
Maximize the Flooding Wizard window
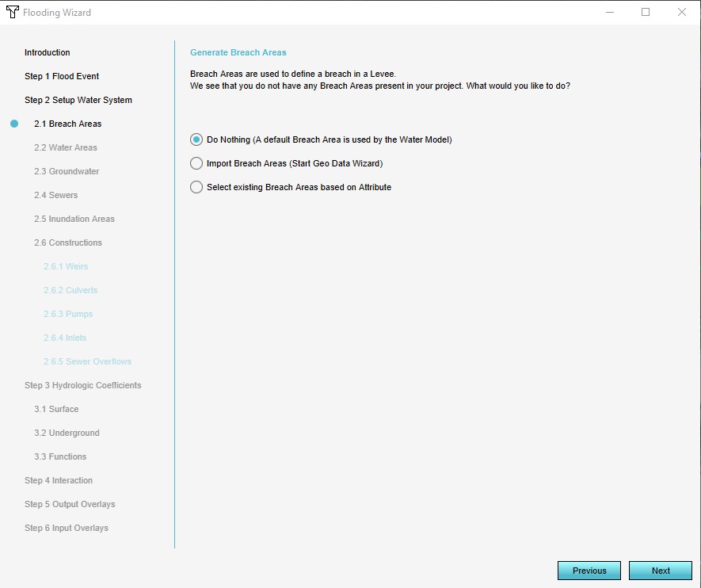[646, 13]
